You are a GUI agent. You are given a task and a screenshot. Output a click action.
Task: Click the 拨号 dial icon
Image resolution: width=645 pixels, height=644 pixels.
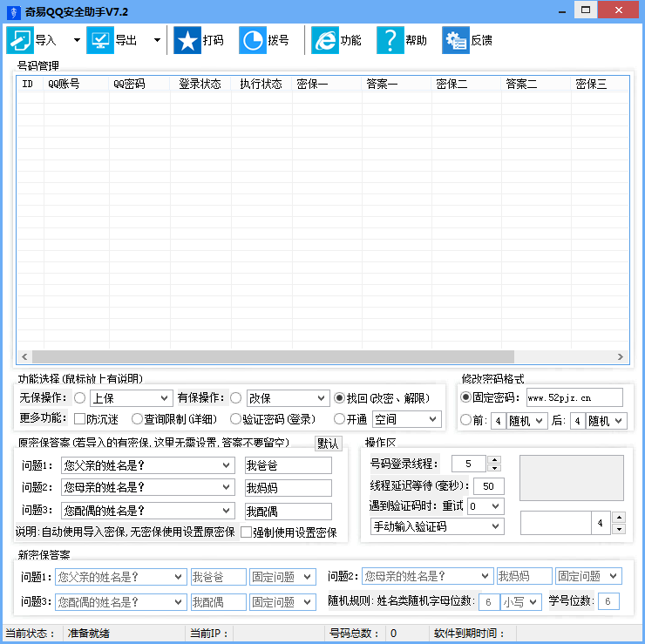[x=252, y=40]
